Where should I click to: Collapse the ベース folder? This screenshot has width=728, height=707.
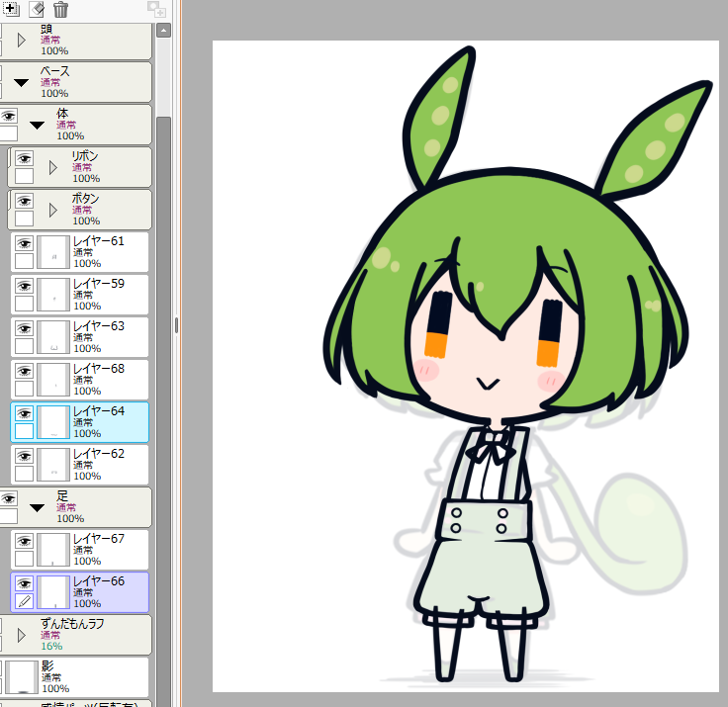(x=22, y=83)
